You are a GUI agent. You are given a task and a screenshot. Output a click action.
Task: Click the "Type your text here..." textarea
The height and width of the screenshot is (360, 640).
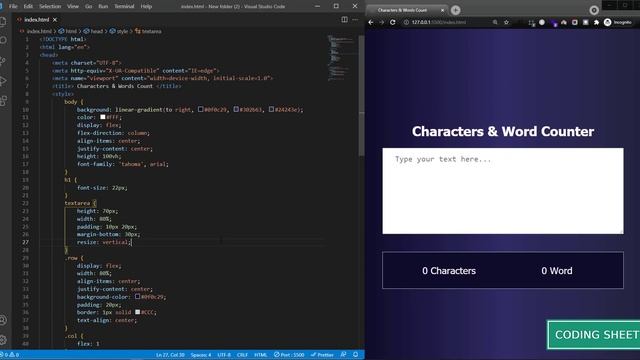(x=503, y=191)
